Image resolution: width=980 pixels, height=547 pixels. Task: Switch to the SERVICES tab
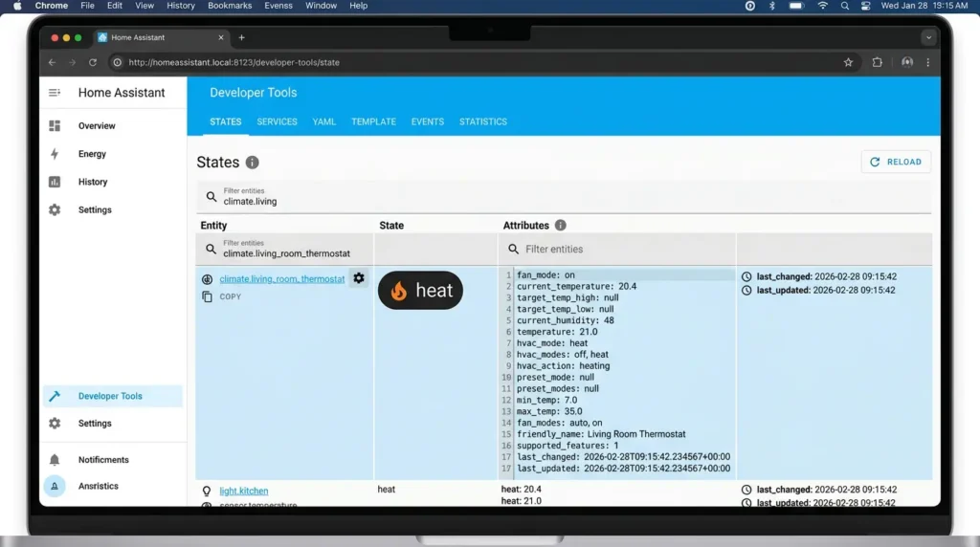point(277,121)
